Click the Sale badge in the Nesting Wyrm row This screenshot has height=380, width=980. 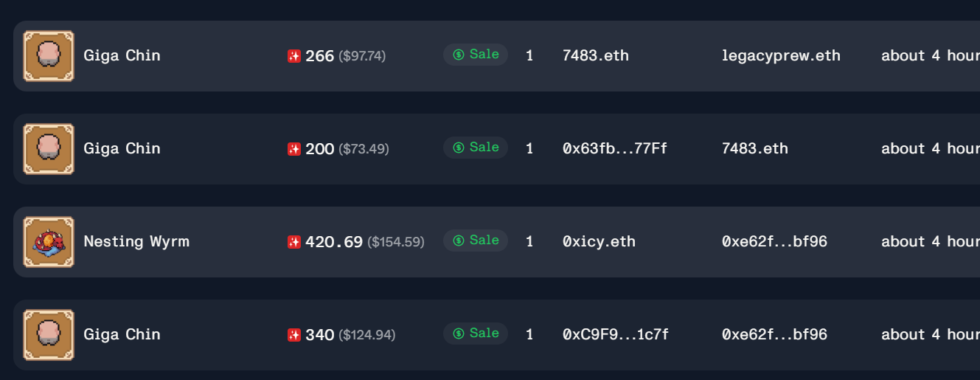pyautogui.click(x=476, y=241)
